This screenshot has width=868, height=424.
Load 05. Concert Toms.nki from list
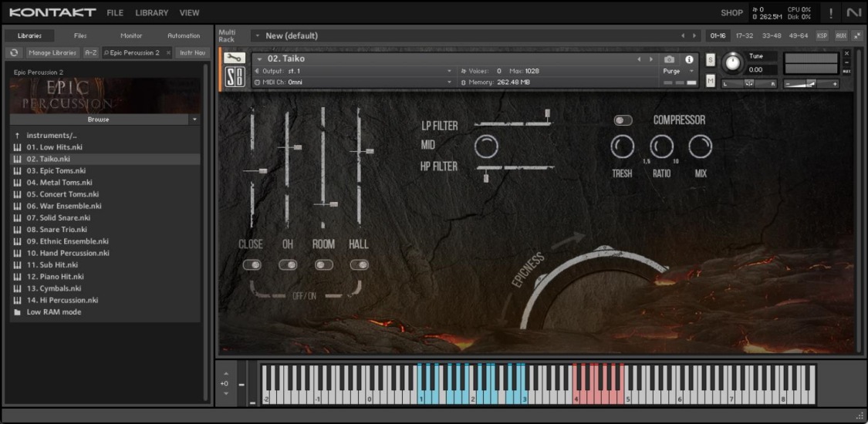tap(63, 194)
